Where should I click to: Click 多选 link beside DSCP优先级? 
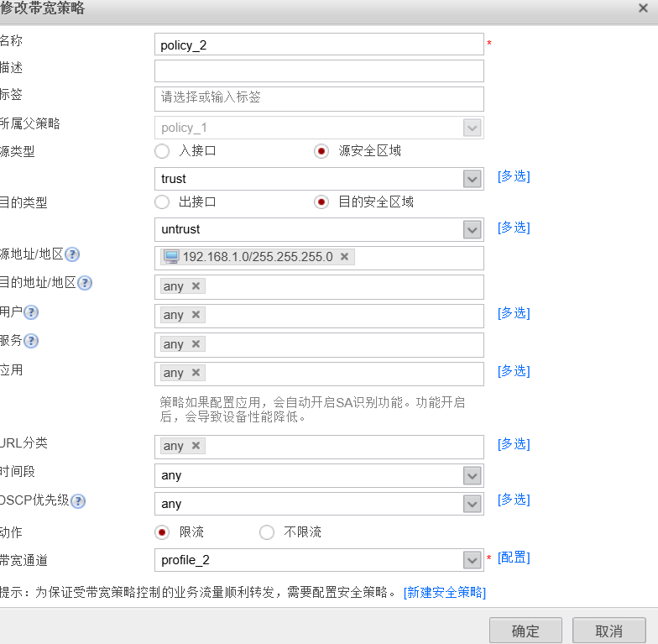point(514,500)
